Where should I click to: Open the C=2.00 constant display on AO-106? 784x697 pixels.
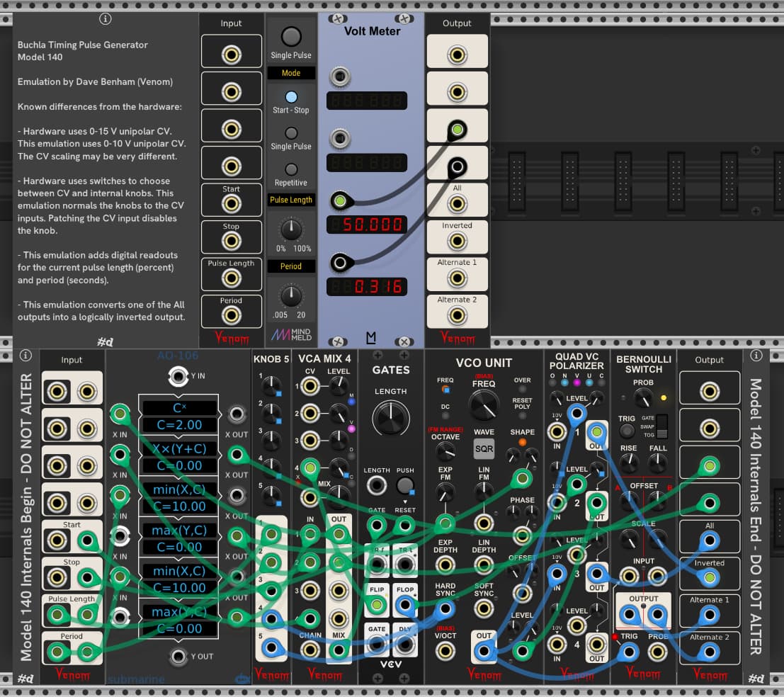(179, 425)
